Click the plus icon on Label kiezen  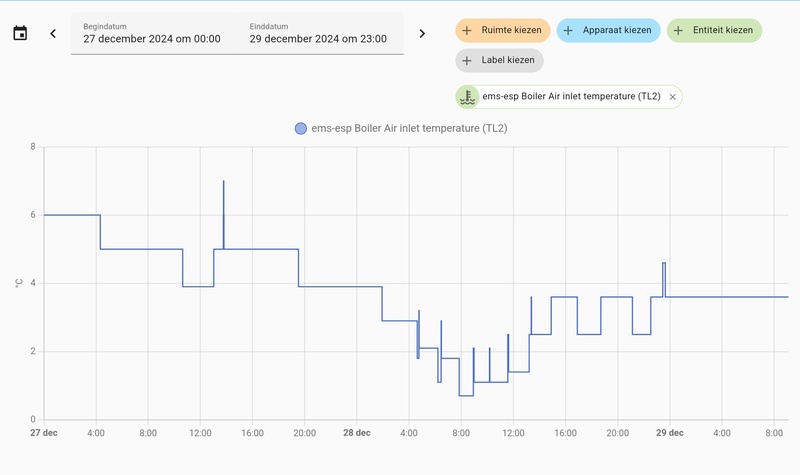coord(468,60)
